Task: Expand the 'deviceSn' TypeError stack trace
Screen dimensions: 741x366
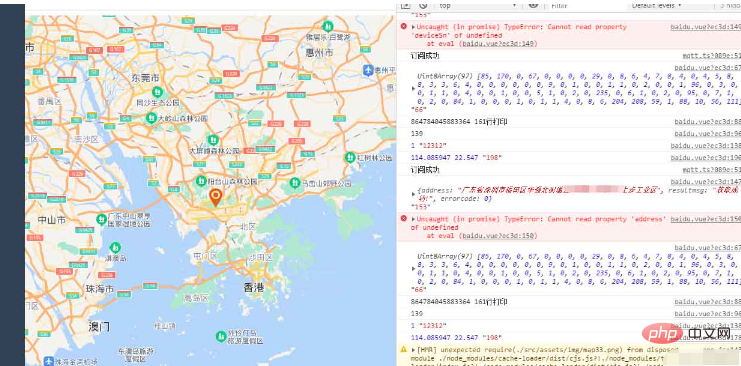Action: tap(414, 27)
